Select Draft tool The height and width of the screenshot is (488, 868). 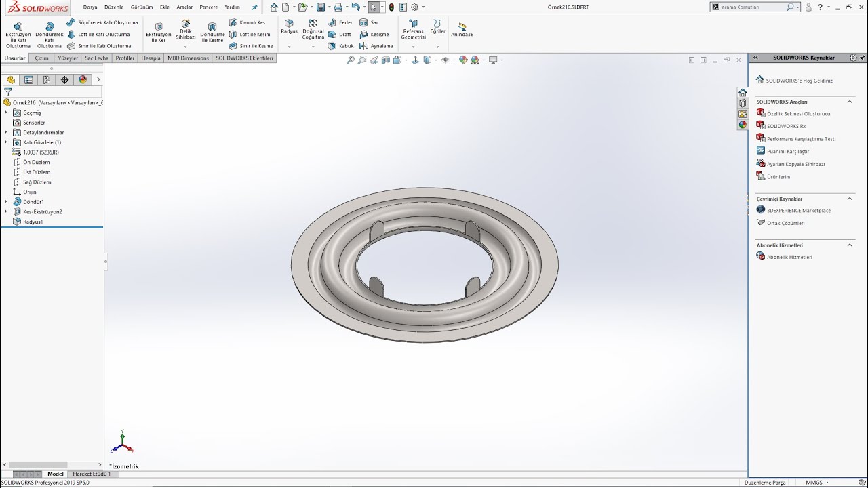pyautogui.click(x=340, y=34)
